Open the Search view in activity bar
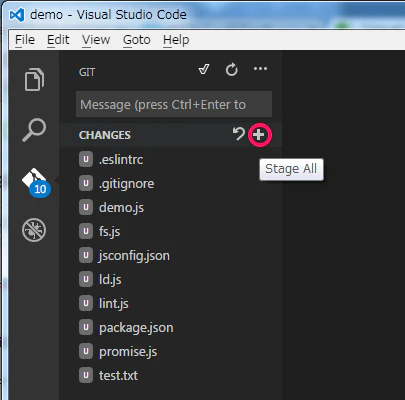Viewport: 405px width, 400px height. 34,130
